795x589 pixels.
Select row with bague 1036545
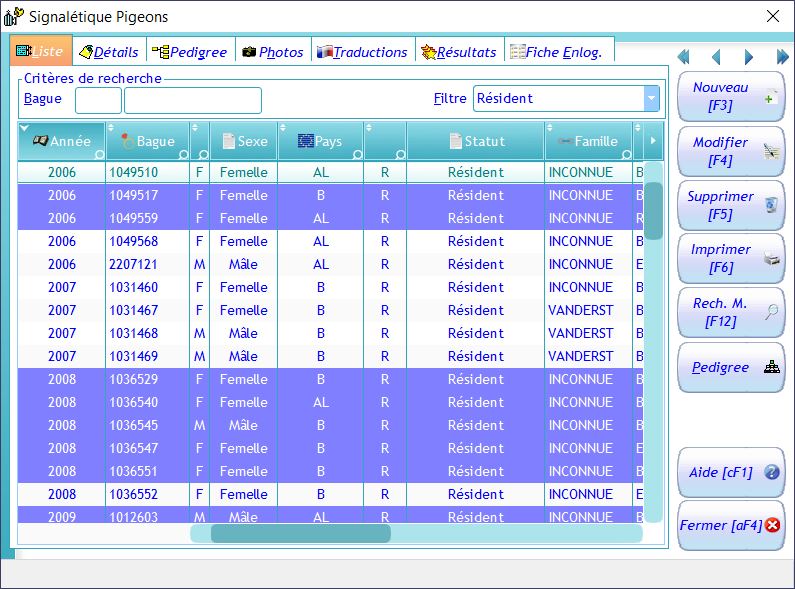coord(331,425)
